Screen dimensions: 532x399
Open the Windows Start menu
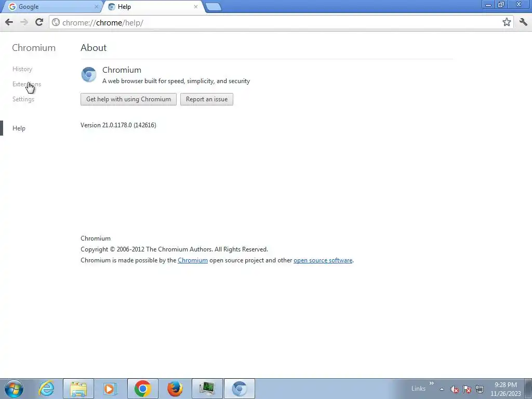click(x=14, y=389)
